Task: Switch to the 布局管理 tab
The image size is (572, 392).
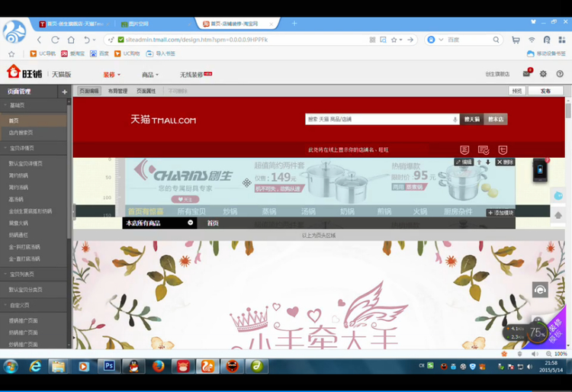Action: tap(117, 91)
